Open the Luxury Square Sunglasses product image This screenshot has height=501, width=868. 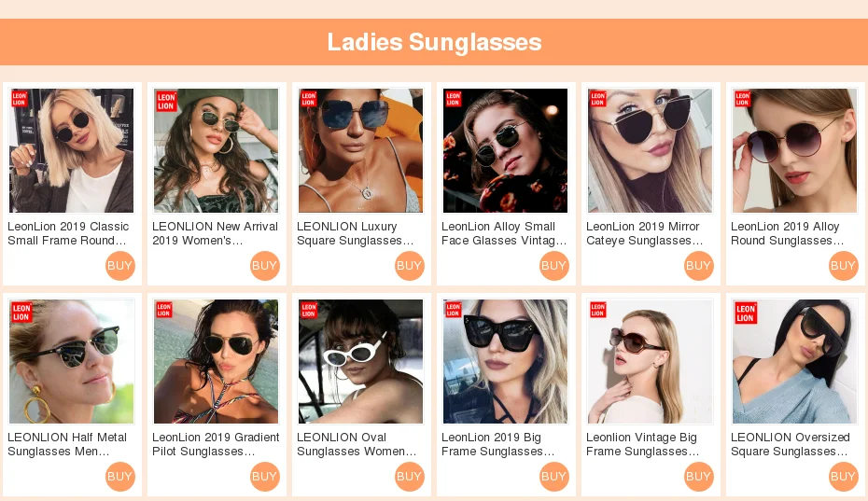[361, 150]
